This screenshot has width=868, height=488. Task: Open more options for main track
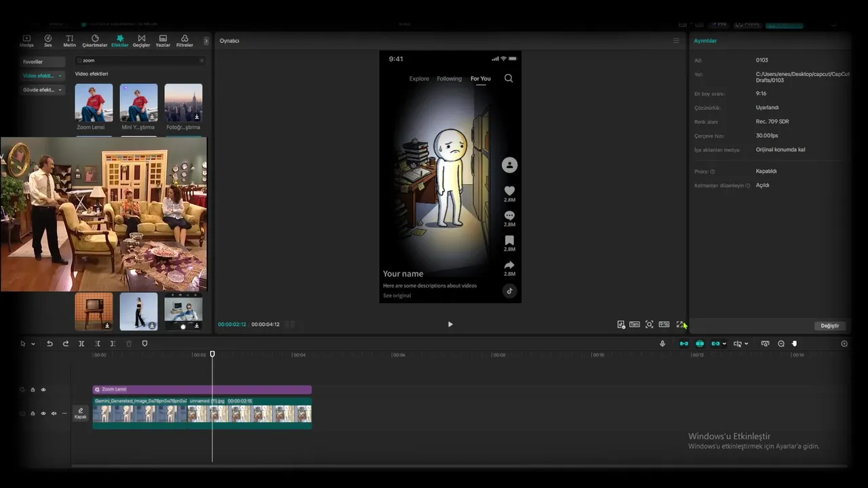(64, 413)
